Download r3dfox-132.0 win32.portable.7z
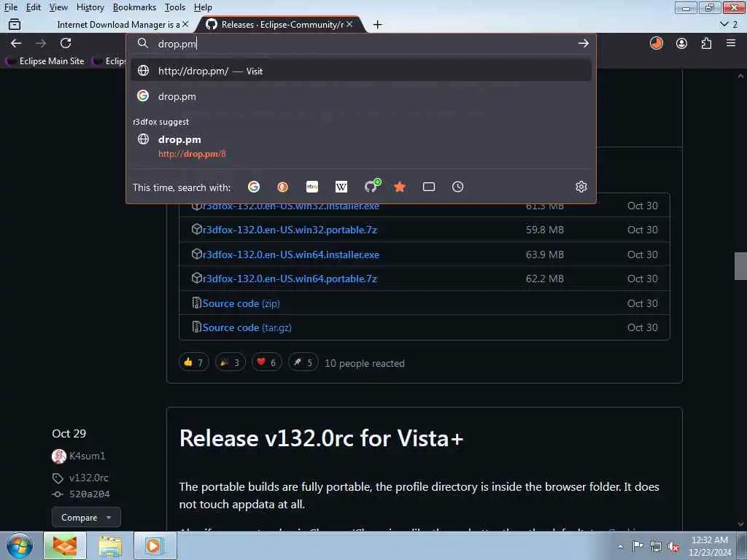 [290, 230]
